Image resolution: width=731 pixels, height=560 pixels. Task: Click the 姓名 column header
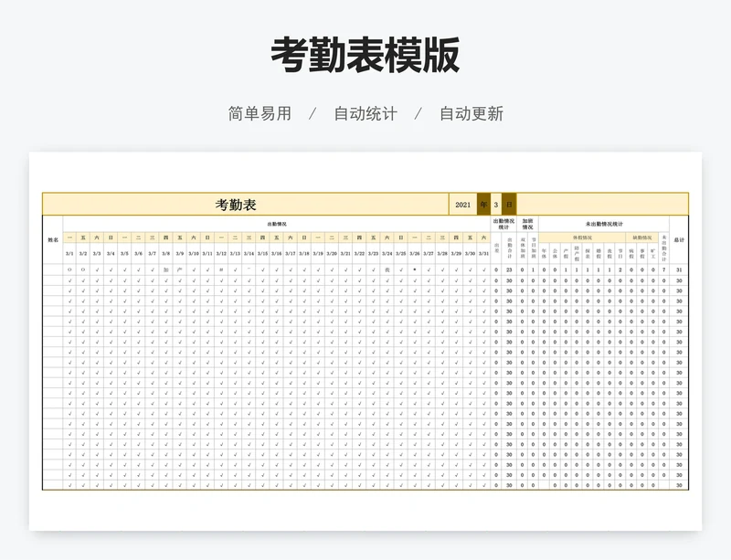53,239
